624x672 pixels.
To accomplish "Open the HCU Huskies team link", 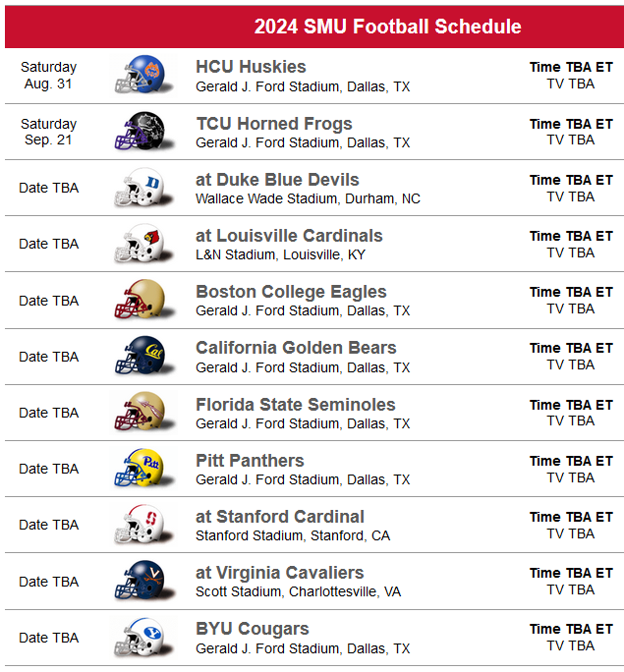I will coord(251,67).
